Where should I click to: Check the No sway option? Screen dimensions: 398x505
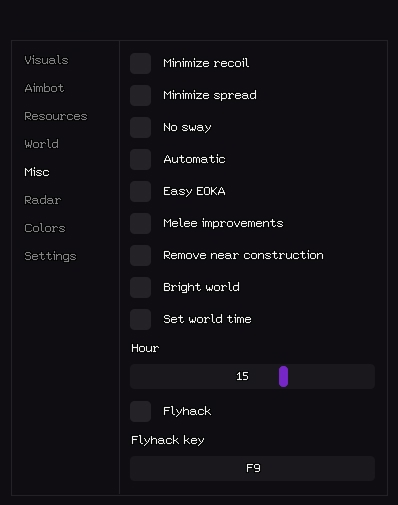click(140, 127)
